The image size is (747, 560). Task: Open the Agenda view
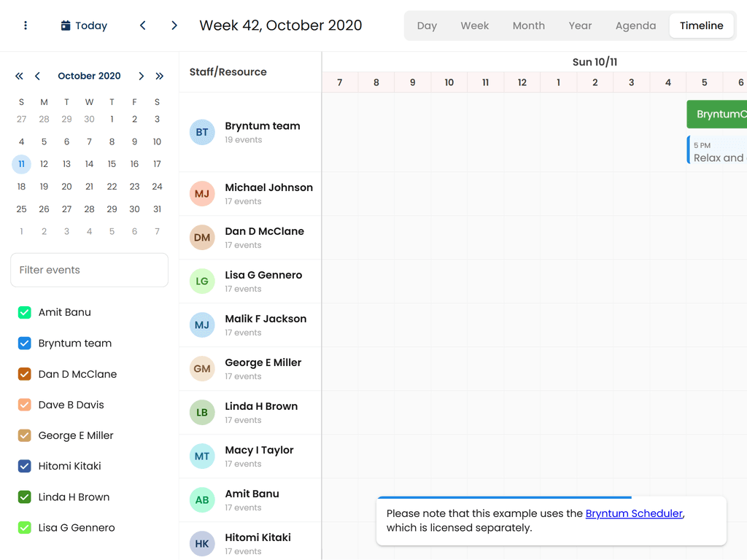tap(635, 25)
